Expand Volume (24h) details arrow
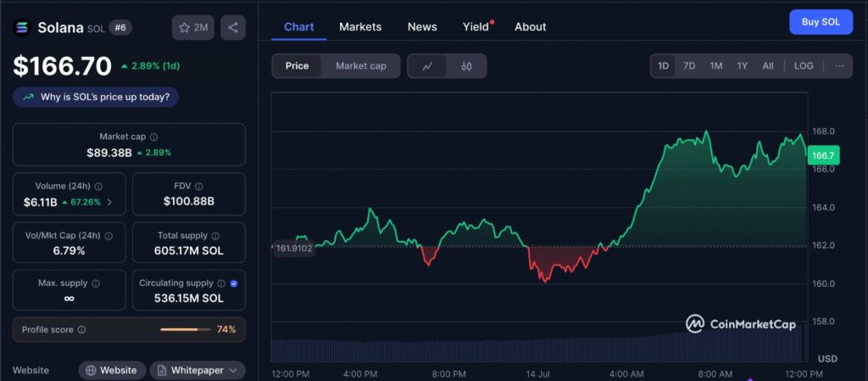The image size is (868, 381). point(109,202)
